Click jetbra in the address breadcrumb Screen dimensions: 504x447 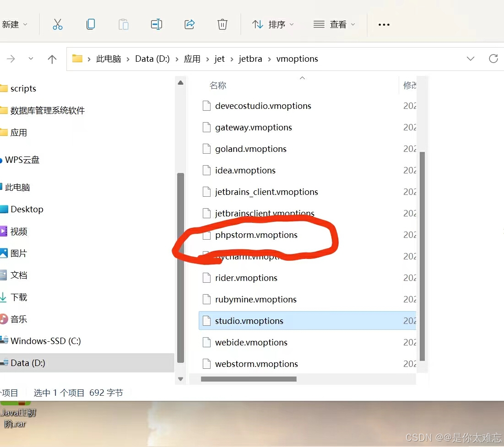click(250, 59)
